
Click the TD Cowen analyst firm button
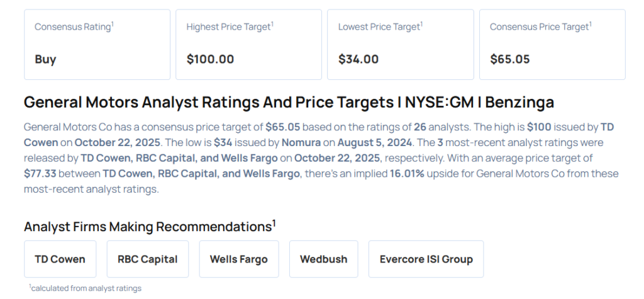click(x=60, y=259)
